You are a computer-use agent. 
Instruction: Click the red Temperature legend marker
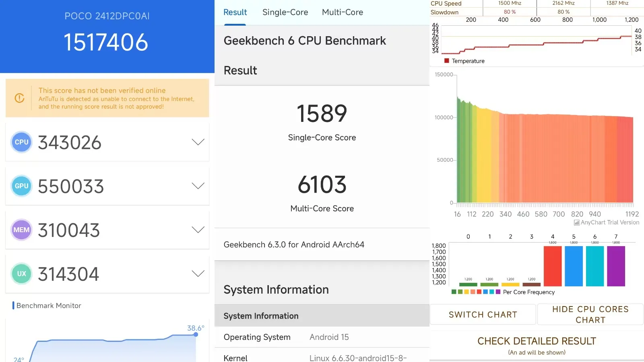tap(446, 61)
